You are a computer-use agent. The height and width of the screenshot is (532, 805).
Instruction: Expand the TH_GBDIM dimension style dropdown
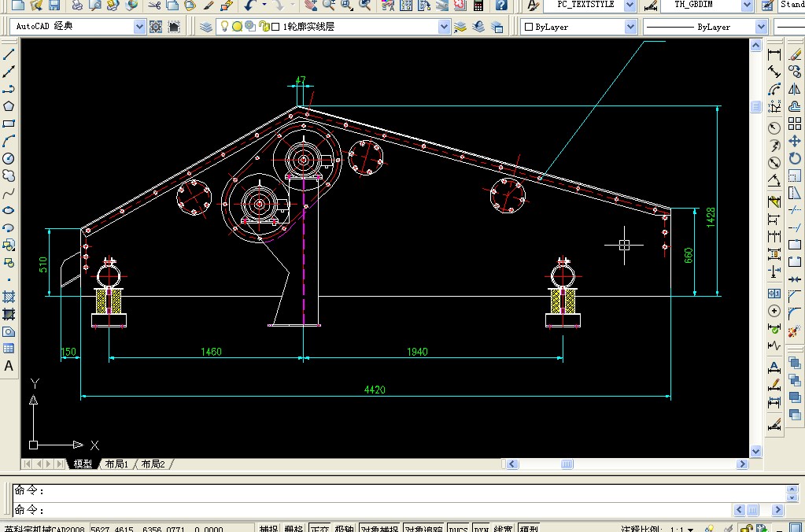tap(747, 6)
